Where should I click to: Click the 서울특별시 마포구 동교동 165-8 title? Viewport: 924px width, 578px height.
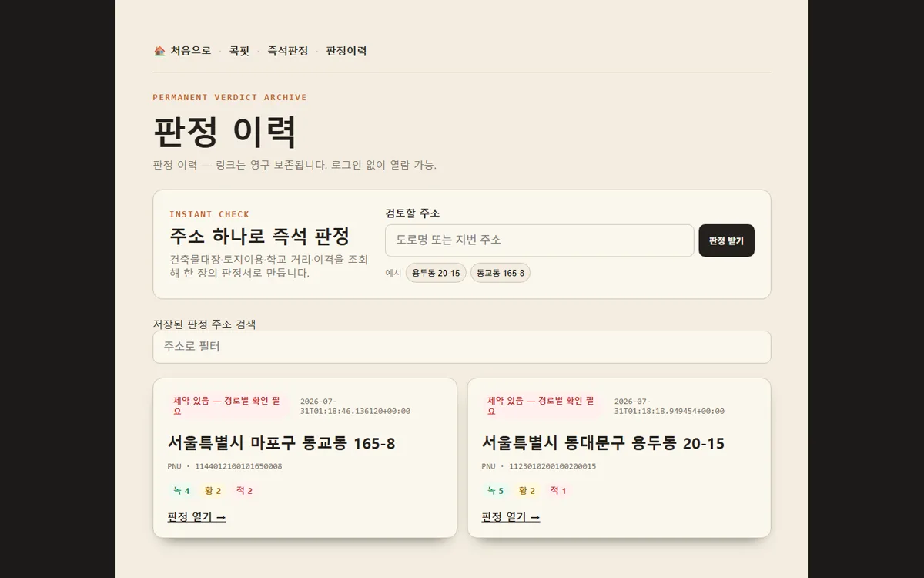click(x=281, y=443)
